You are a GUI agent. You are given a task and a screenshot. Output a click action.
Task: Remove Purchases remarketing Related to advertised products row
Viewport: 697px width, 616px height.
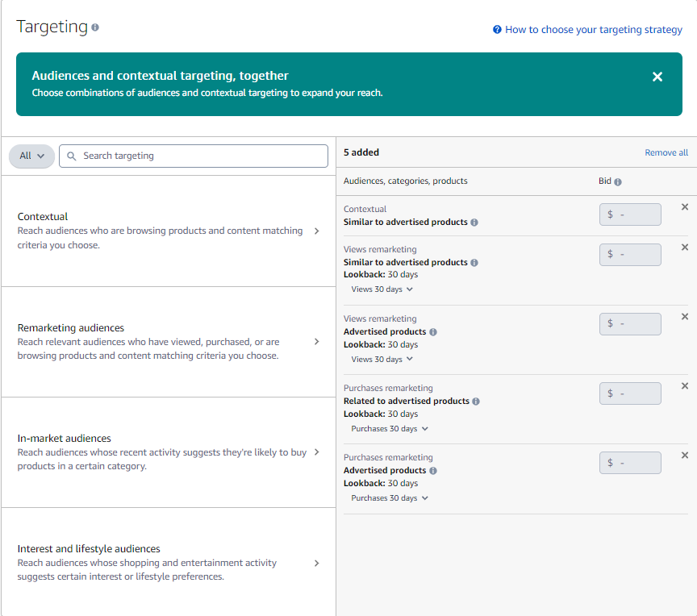click(685, 386)
